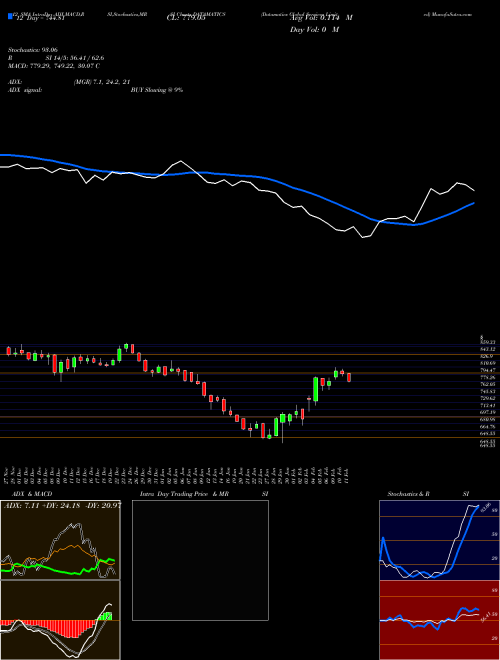Click the 'SI 14/3: 36.41 / 62.6' RSI text
The width and height of the screenshot is (500, 660).
click(x=75, y=58)
